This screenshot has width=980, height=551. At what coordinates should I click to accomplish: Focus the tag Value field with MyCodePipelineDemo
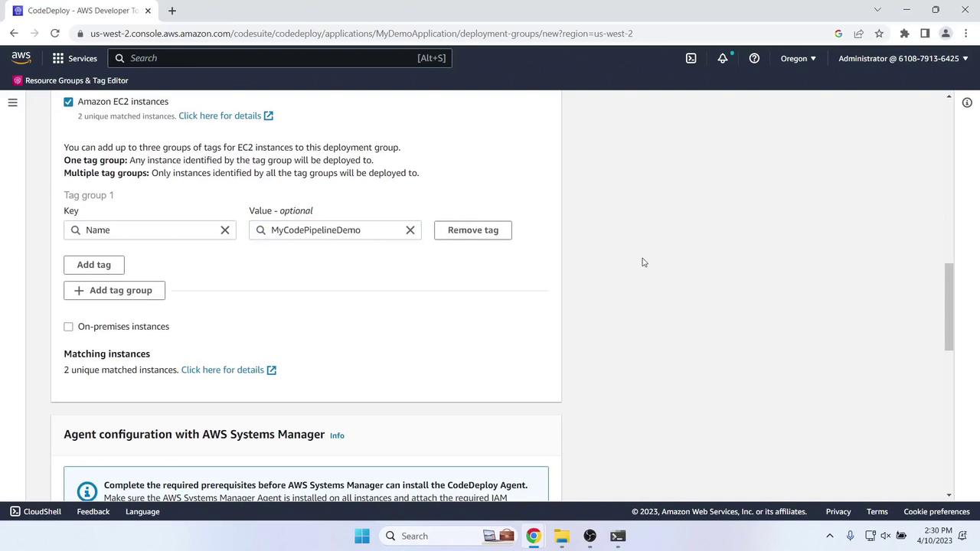(x=335, y=230)
